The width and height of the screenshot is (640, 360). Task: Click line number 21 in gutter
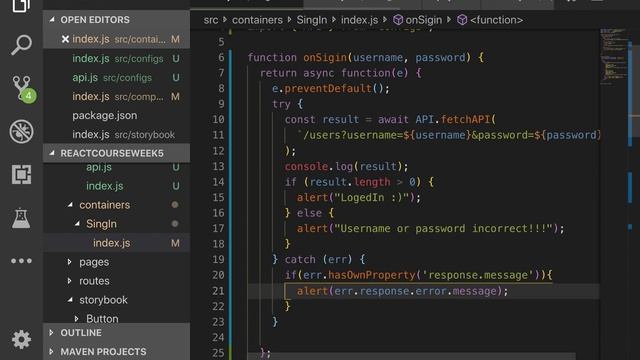[218, 291]
